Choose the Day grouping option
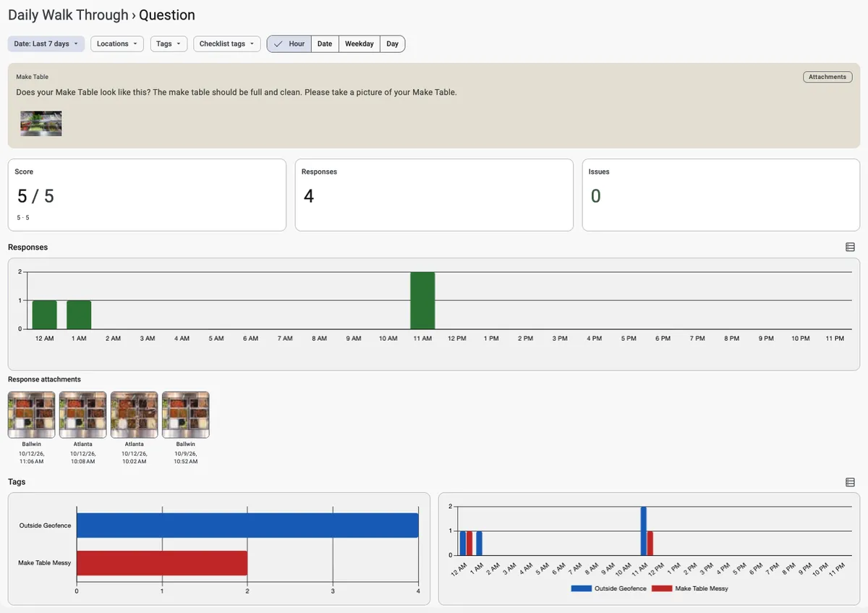868x613 pixels. pyautogui.click(x=393, y=44)
